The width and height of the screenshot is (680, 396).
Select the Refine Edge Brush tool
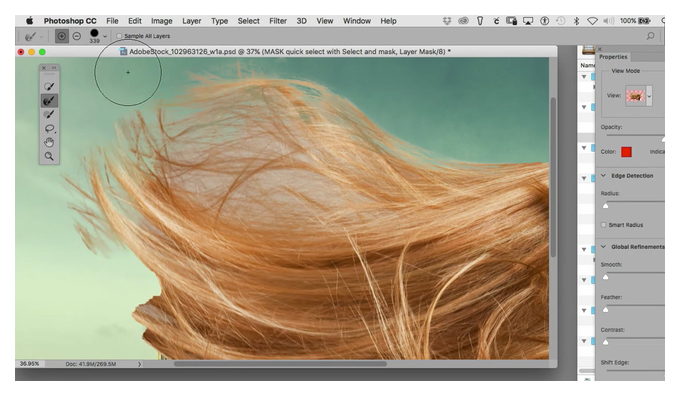tap(49, 101)
